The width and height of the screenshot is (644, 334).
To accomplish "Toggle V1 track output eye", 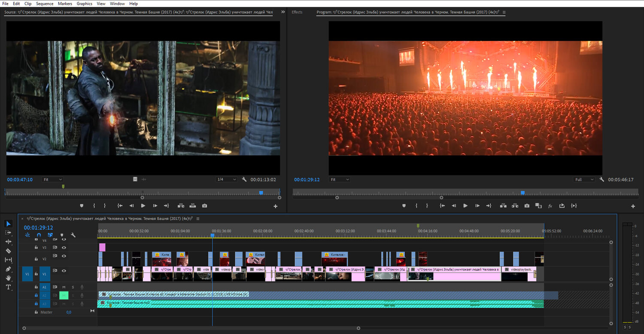I will (x=64, y=271).
